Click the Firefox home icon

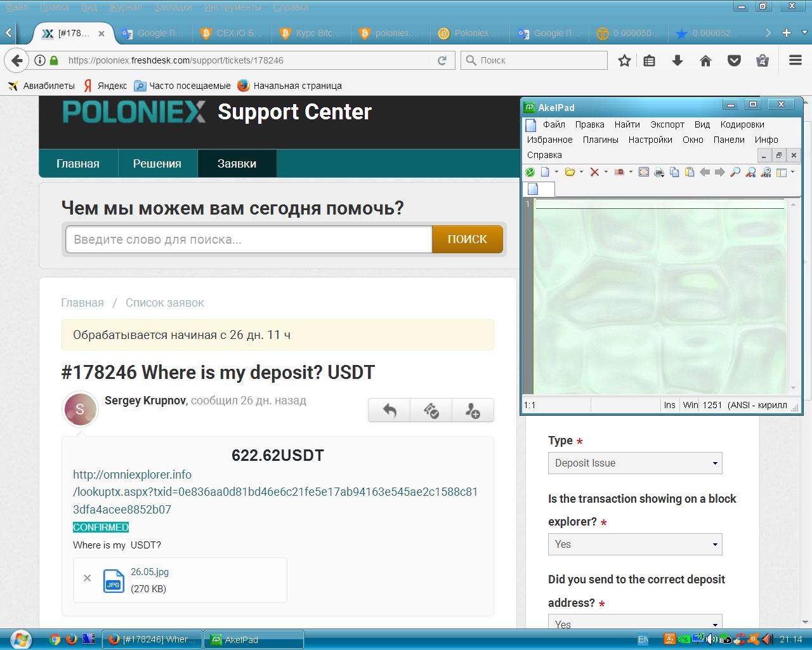(x=705, y=60)
